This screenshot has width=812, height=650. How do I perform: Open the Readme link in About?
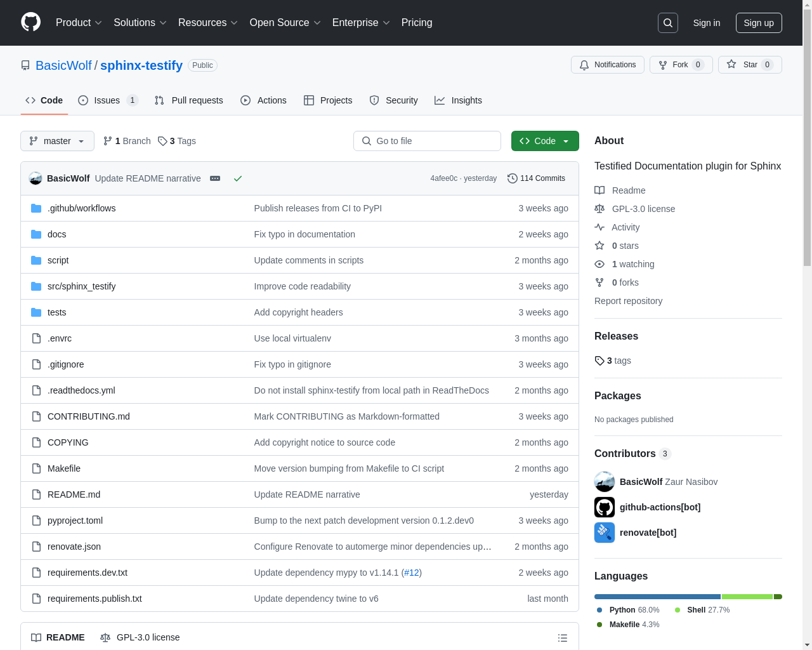click(x=620, y=190)
